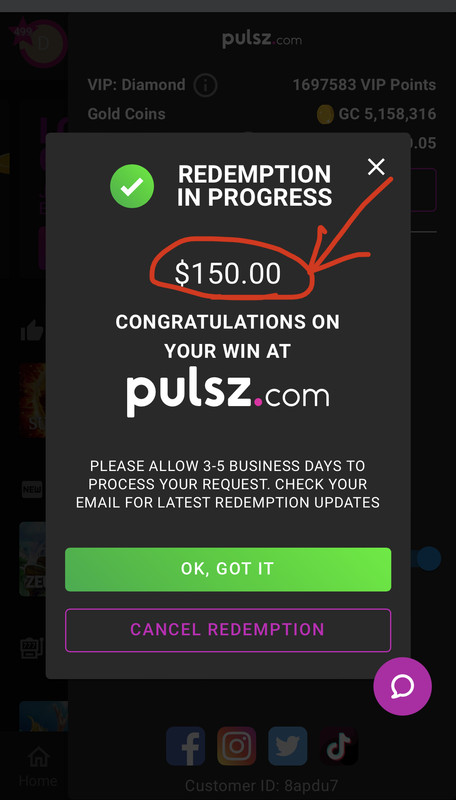Tap the thumbs-up icon in sidebar
Screen dimensions: 456x800
tap(32, 331)
